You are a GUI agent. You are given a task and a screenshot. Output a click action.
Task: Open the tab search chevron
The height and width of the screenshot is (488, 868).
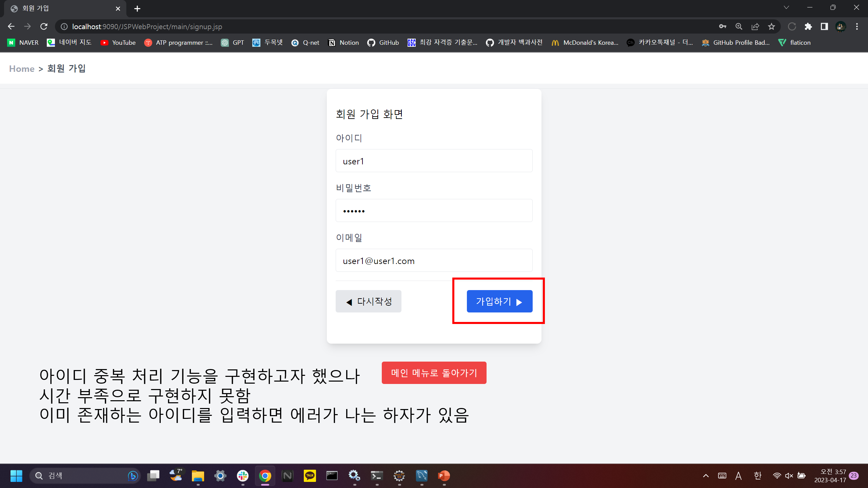[x=786, y=7]
